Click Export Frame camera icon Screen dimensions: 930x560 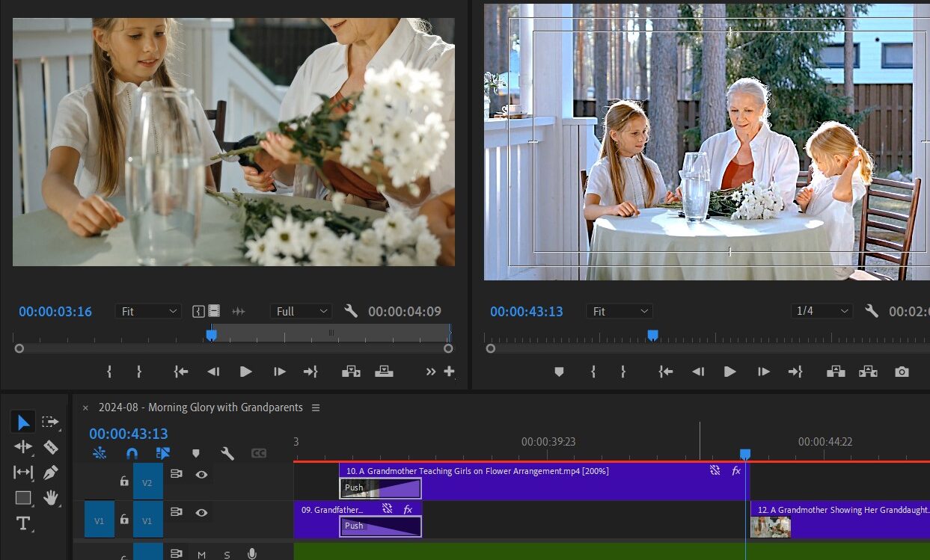click(902, 372)
